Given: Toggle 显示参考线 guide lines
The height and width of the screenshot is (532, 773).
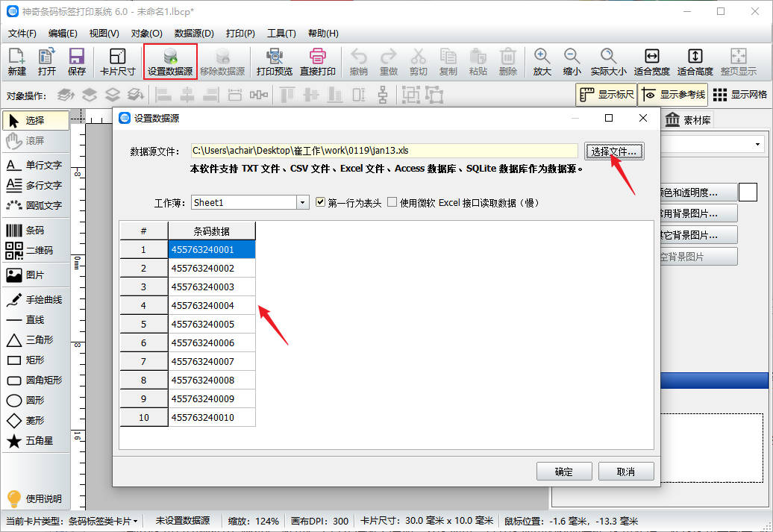Looking at the screenshot, I should coord(673,94).
